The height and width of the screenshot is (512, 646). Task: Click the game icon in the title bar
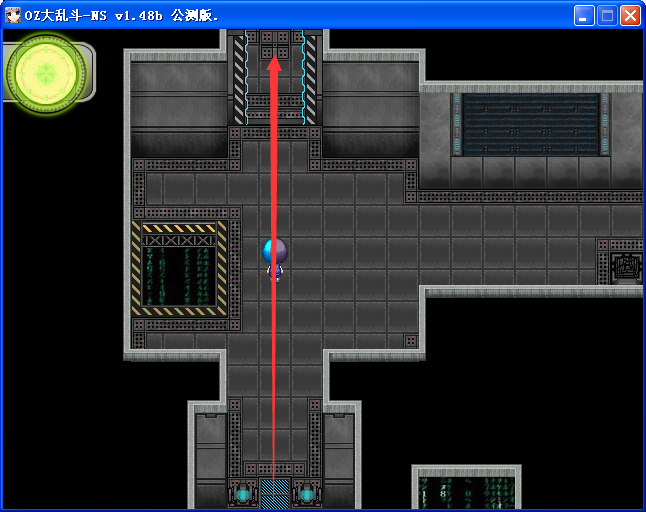pyautogui.click(x=12, y=16)
